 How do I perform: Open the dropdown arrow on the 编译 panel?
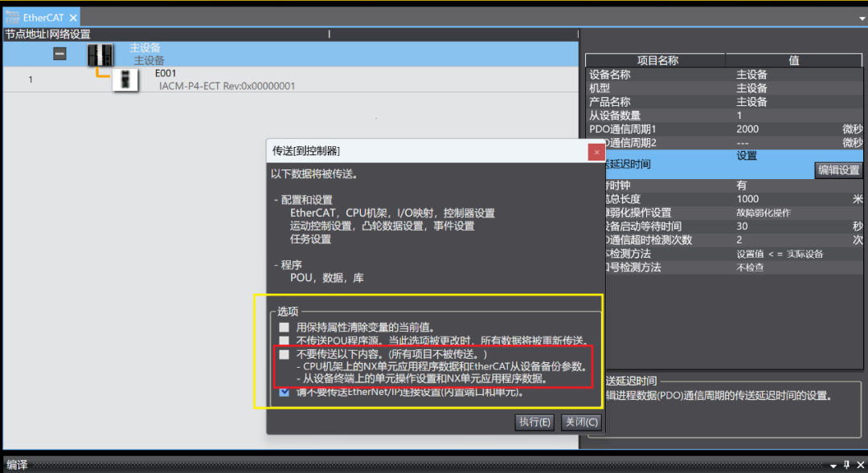point(834,464)
